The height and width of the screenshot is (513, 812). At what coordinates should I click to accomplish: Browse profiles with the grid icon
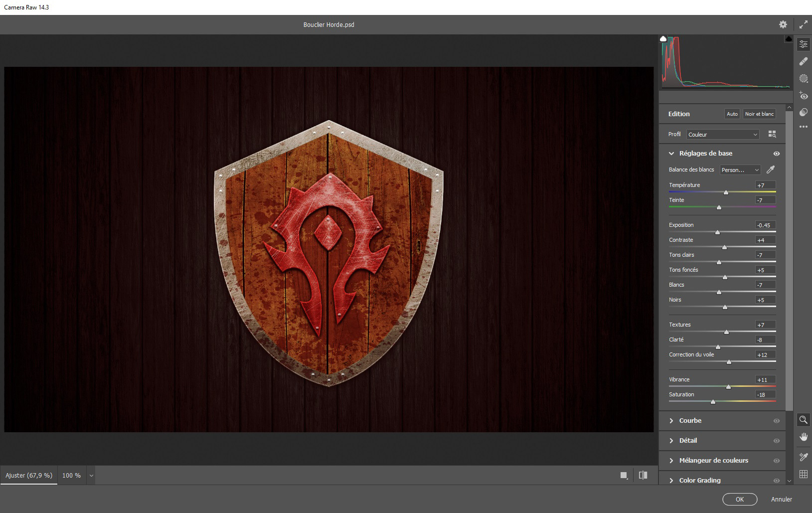pyautogui.click(x=772, y=134)
